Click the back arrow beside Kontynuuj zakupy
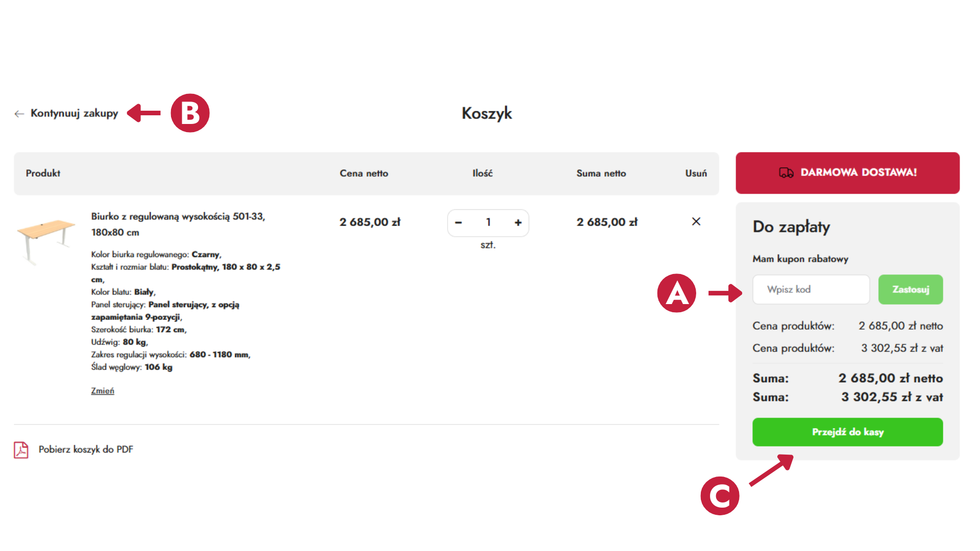980x551 pixels. coord(19,114)
